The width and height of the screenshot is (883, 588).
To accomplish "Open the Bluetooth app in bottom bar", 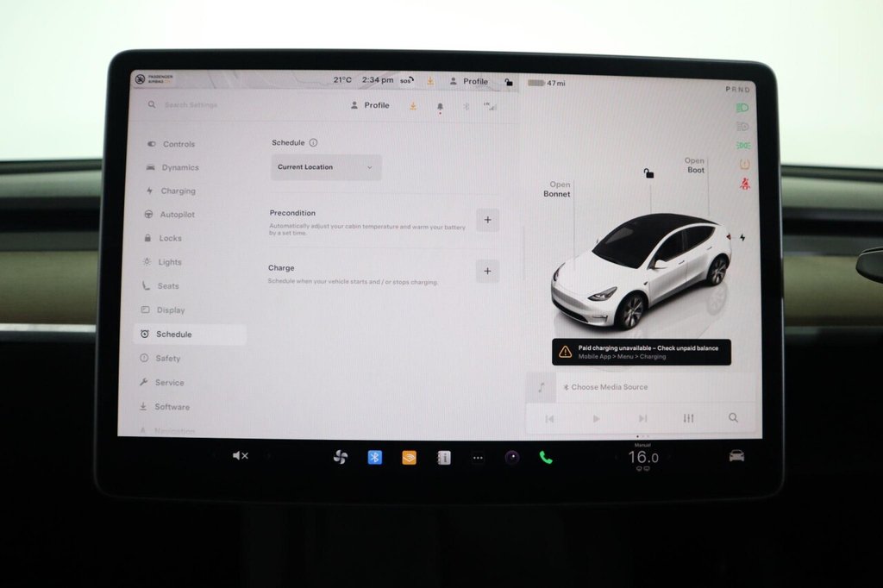I will (x=374, y=457).
